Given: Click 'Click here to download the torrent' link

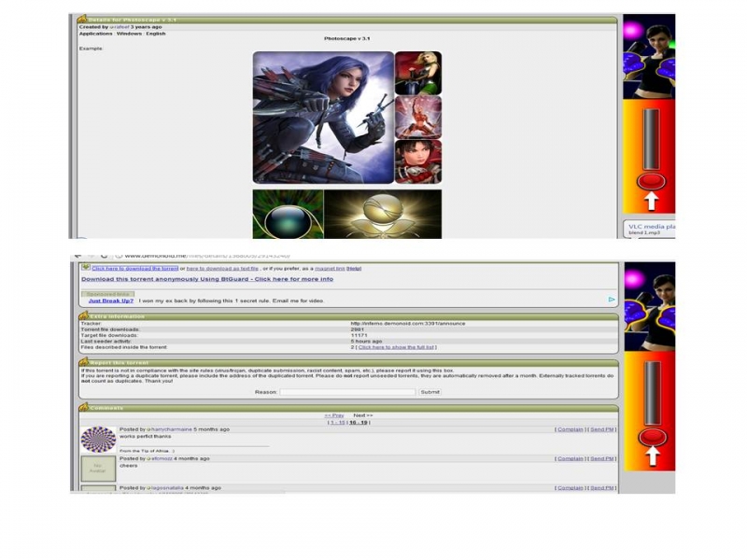Looking at the screenshot, I should point(134,268).
